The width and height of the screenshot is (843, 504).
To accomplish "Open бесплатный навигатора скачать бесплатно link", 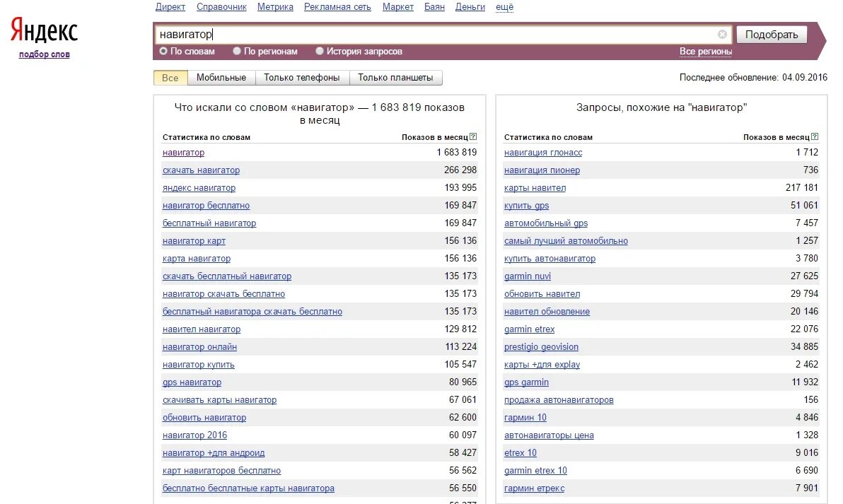I will pos(252,312).
